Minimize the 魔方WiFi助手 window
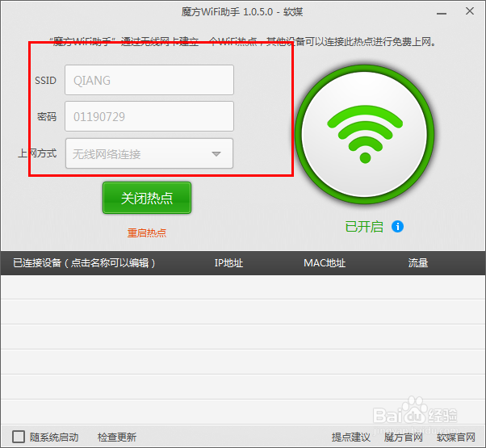The width and height of the screenshot is (486, 448). click(x=442, y=13)
